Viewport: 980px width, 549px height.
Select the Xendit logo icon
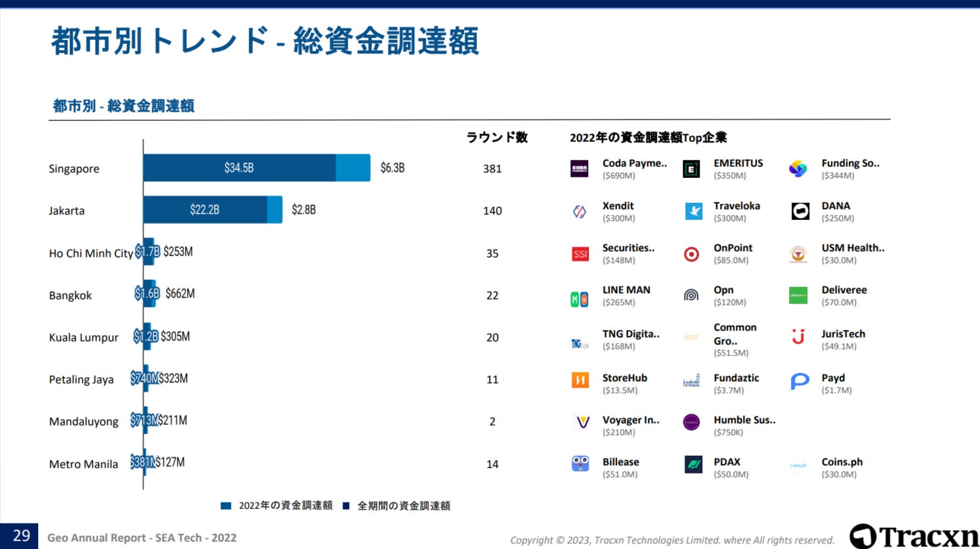tap(579, 211)
